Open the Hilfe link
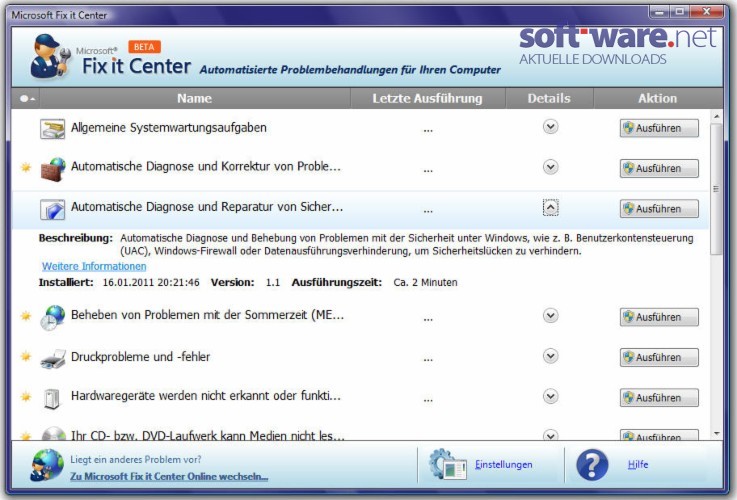737x500 pixels. click(638, 465)
